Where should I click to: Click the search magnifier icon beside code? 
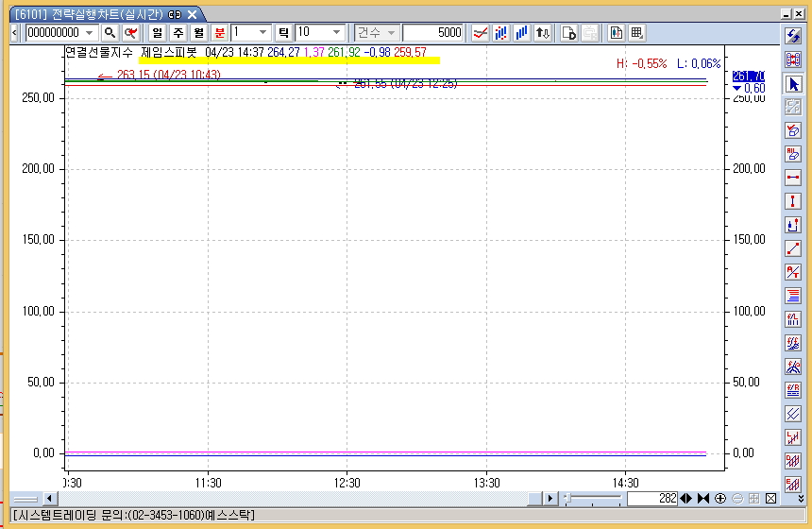110,33
